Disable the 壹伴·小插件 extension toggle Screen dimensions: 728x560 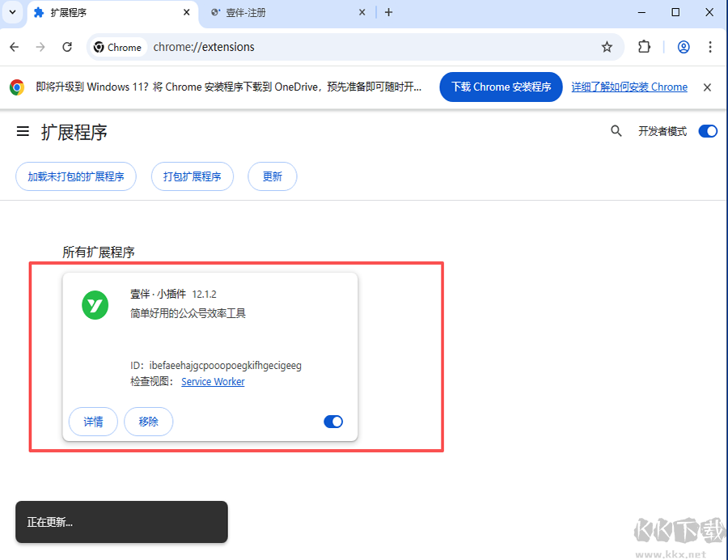coord(333,422)
